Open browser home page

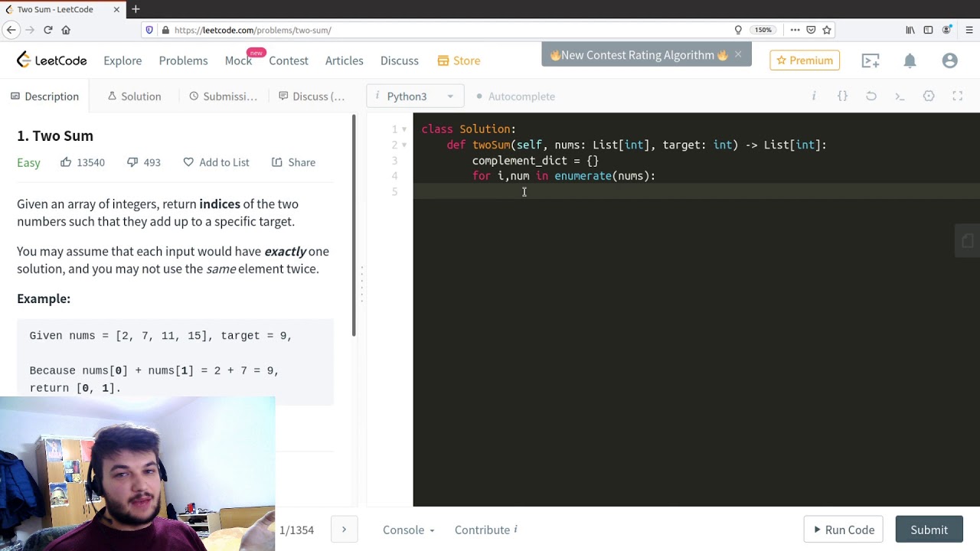pyautogui.click(x=66, y=30)
